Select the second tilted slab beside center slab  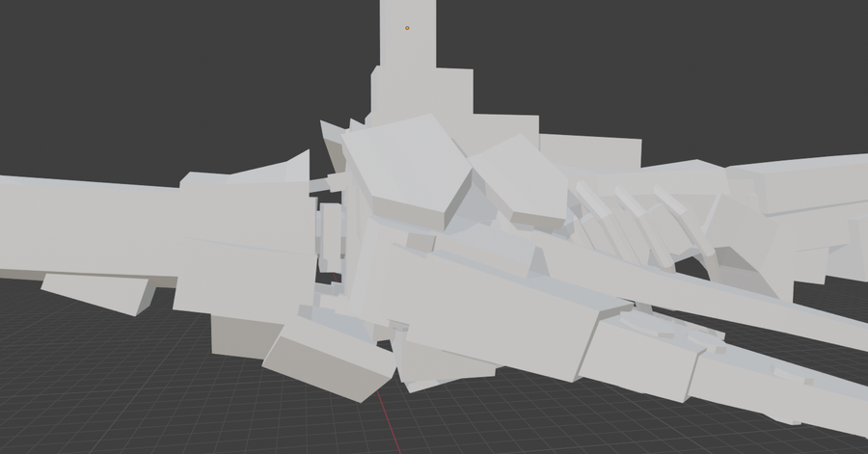pyautogui.click(x=518, y=177)
